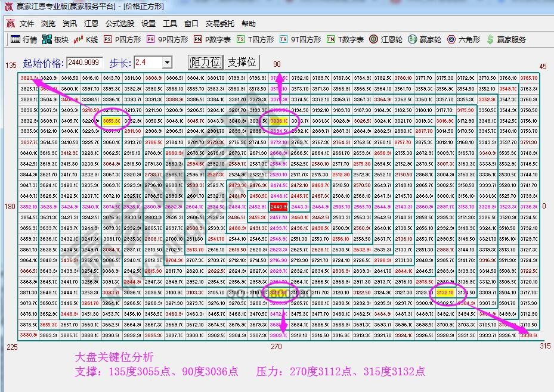554x392 pixels.
Task: Select the P四方形 tool
Action: point(122,40)
